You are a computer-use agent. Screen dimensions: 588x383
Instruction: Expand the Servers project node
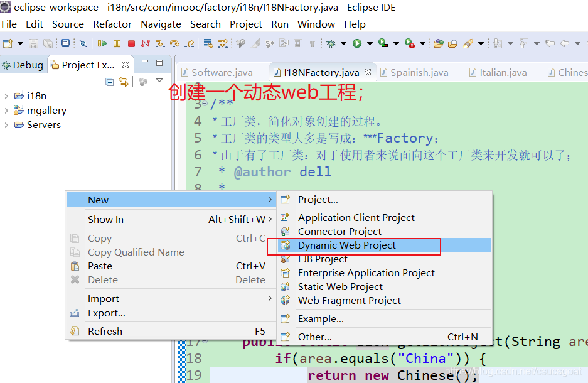(x=6, y=125)
